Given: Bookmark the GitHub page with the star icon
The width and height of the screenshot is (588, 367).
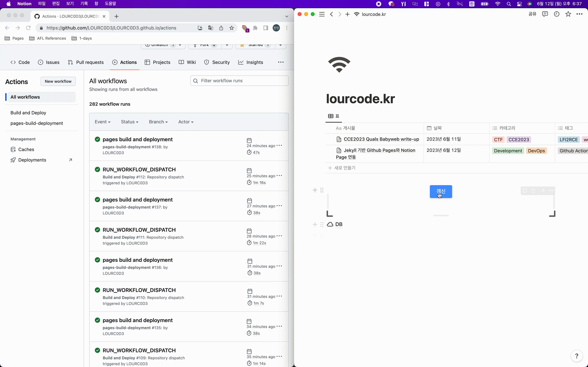Looking at the screenshot, I should coord(231,28).
